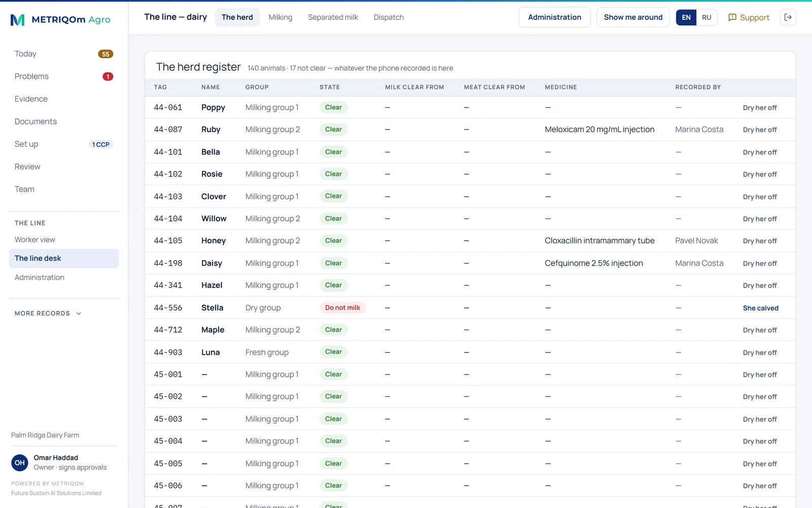This screenshot has width=812, height=508.
Task: Expand the More Records section
Action: click(48, 313)
